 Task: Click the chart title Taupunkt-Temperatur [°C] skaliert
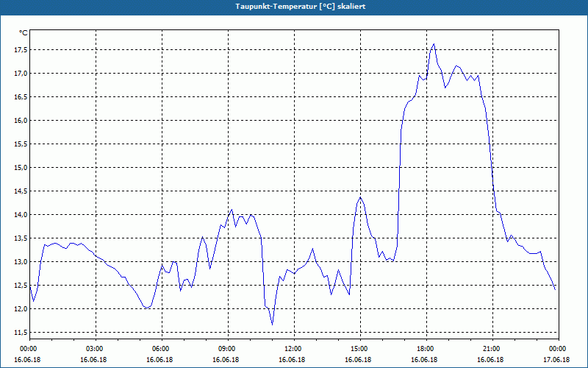pos(301,7)
